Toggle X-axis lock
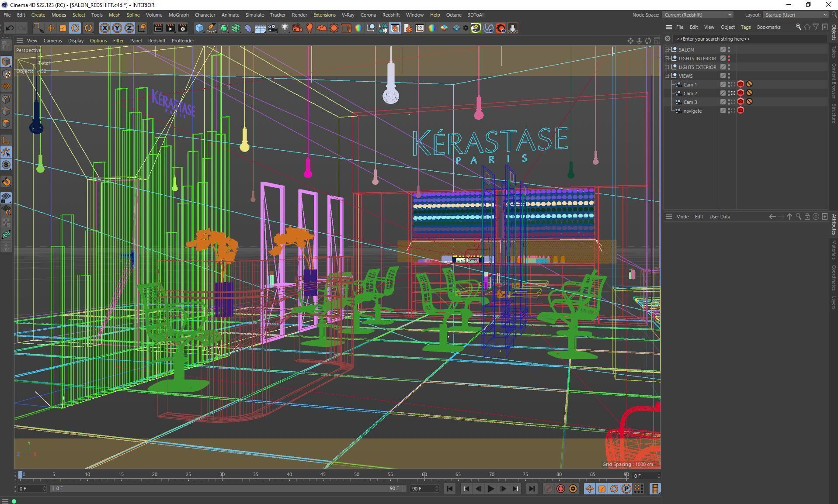This screenshot has width=838, height=504. tap(105, 28)
